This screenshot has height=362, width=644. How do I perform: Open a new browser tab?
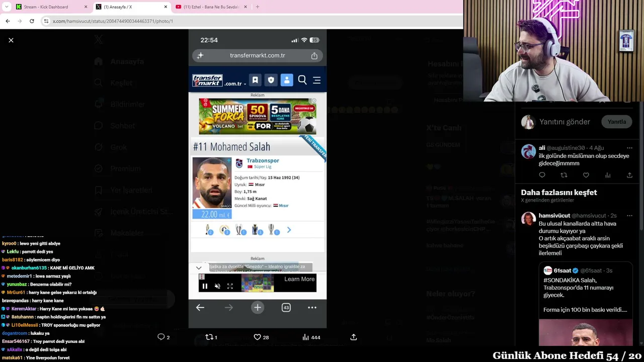point(258,7)
